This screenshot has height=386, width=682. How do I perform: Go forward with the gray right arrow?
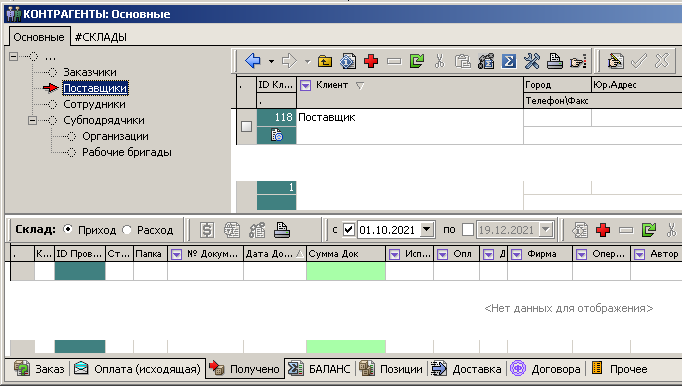(290, 61)
